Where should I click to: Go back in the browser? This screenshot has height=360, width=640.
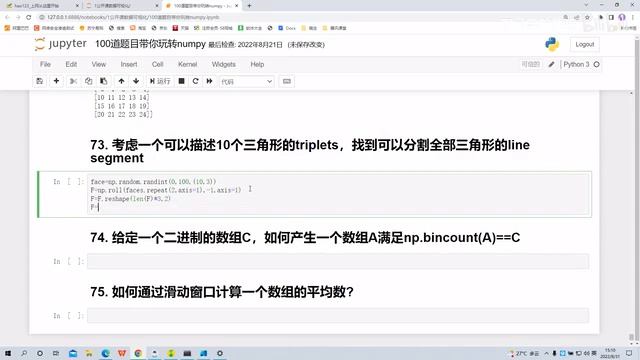tap(7, 17)
